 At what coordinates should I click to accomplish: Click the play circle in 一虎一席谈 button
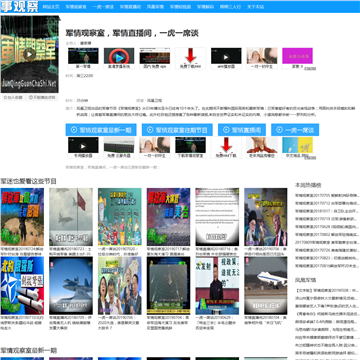click(280, 130)
